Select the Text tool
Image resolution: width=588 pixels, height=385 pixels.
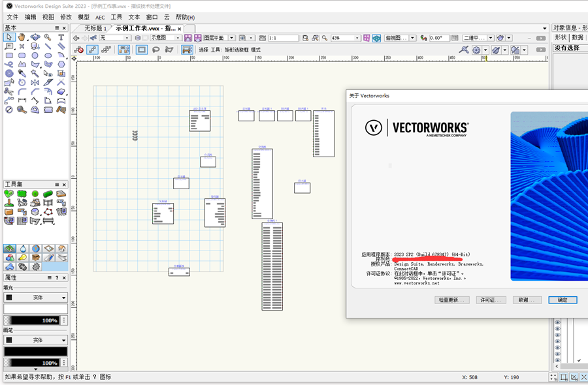[x=61, y=37]
